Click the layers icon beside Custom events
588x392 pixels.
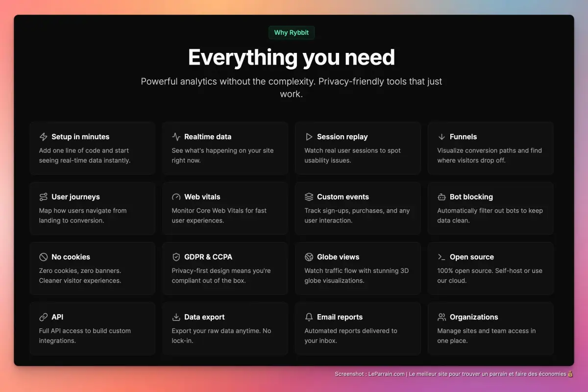(x=309, y=197)
